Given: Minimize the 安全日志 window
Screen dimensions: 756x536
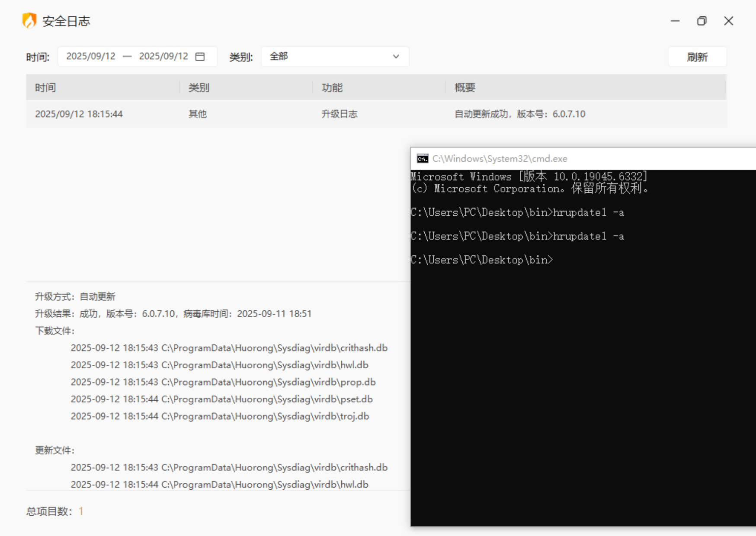Looking at the screenshot, I should tap(675, 21).
